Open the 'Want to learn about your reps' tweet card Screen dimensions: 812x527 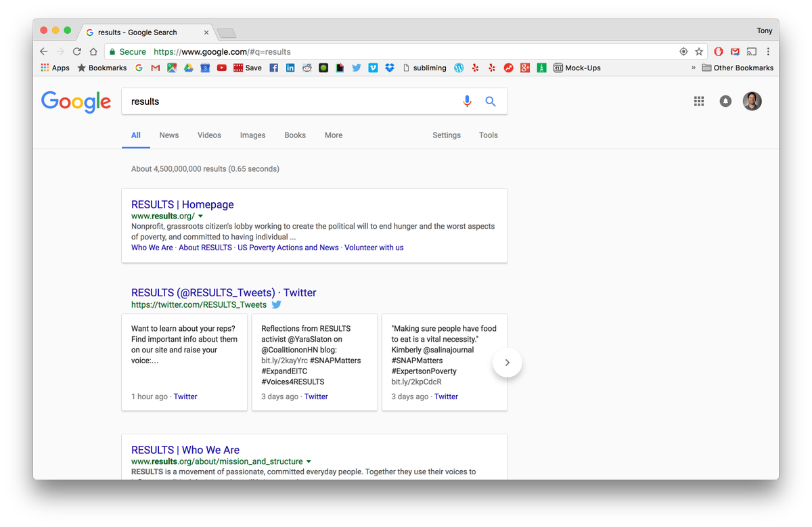[x=185, y=363]
